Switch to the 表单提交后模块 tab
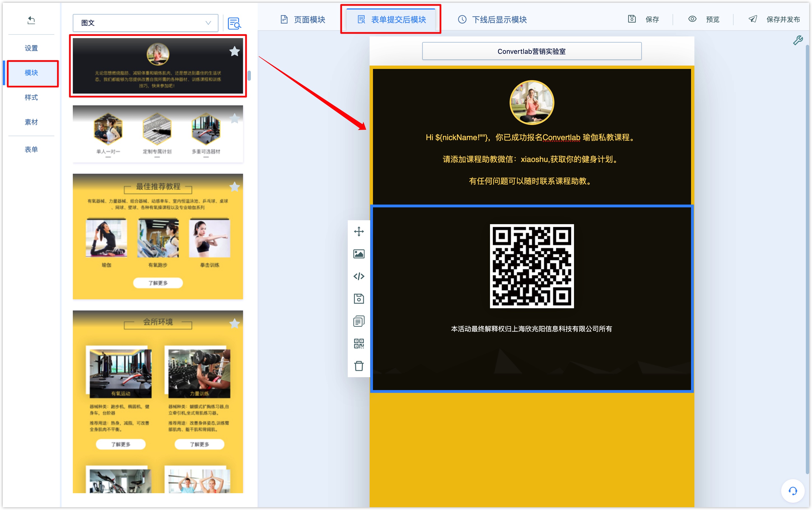 (391, 20)
